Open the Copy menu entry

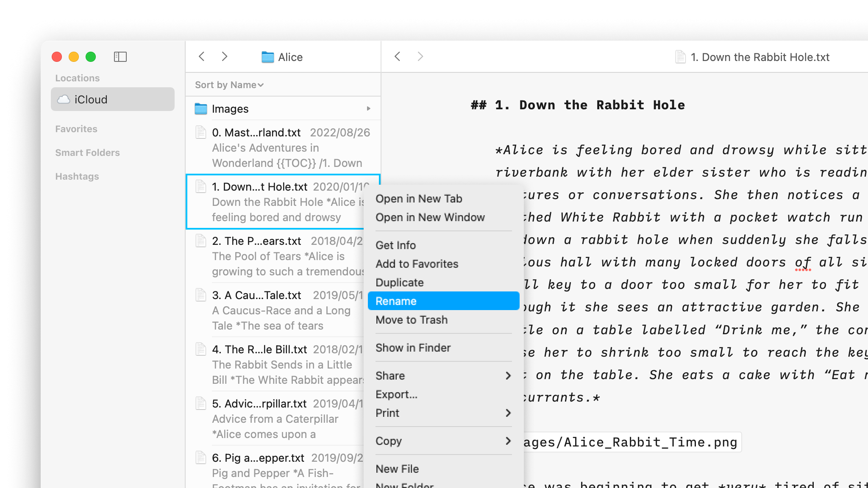444,441
